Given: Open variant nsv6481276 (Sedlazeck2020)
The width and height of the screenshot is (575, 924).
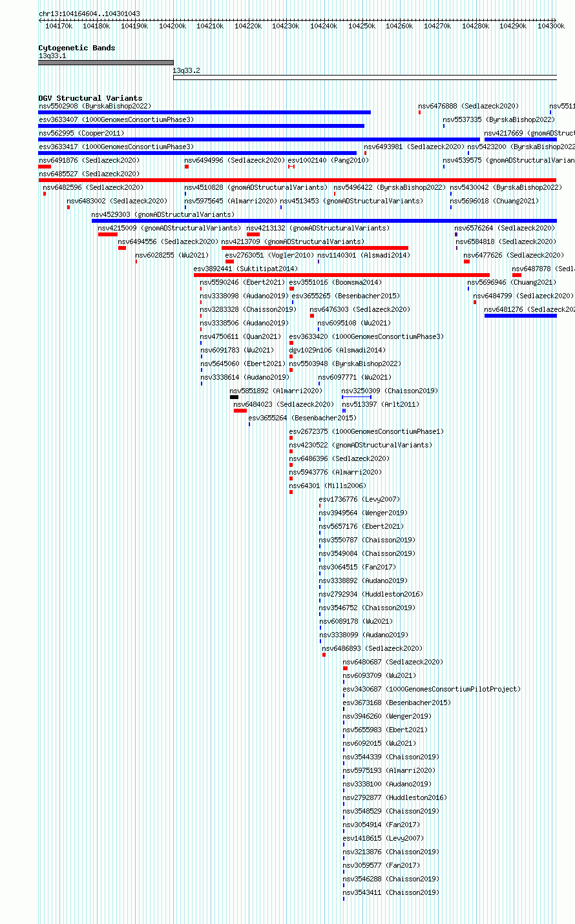Looking at the screenshot, I should pos(521,316).
